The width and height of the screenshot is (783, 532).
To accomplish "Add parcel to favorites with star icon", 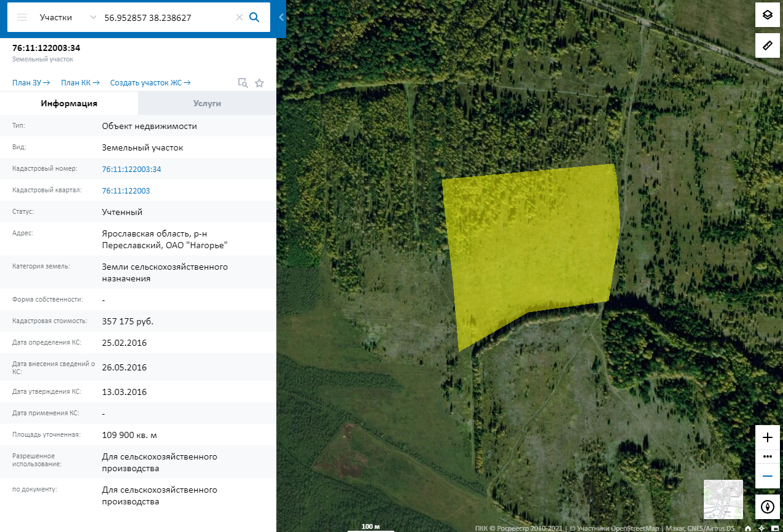I will pyautogui.click(x=259, y=83).
